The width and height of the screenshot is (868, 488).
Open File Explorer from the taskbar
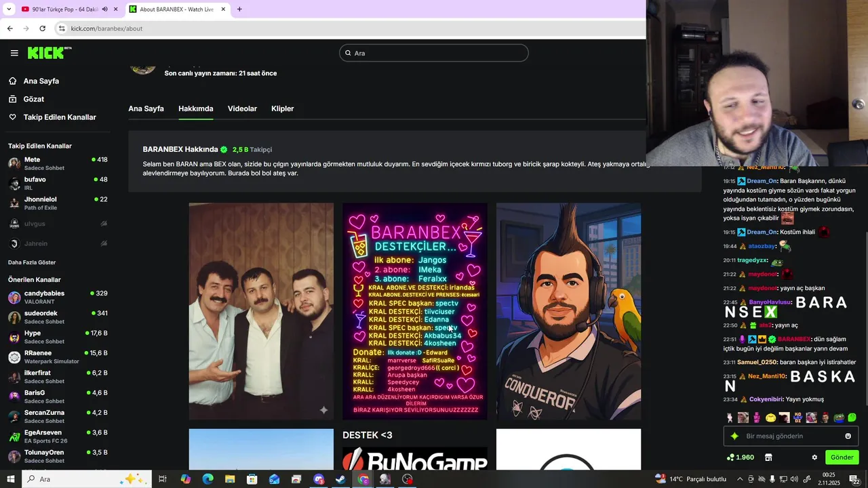click(230, 479)
